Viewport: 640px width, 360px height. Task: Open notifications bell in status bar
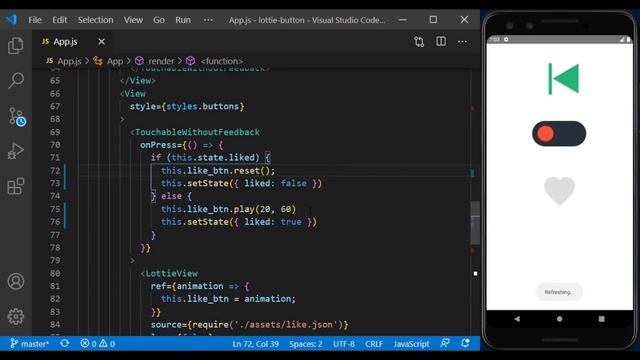click(x=465, y=344)
